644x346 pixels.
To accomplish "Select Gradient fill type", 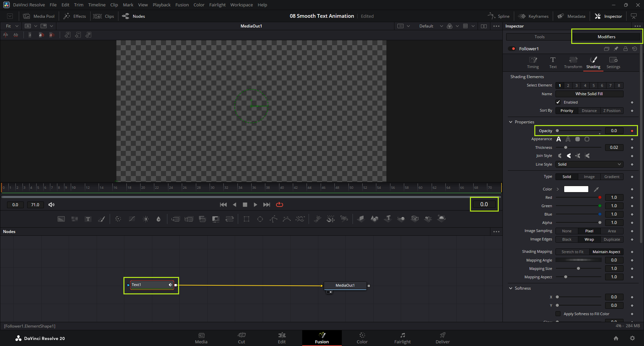I will coord(611,177).
